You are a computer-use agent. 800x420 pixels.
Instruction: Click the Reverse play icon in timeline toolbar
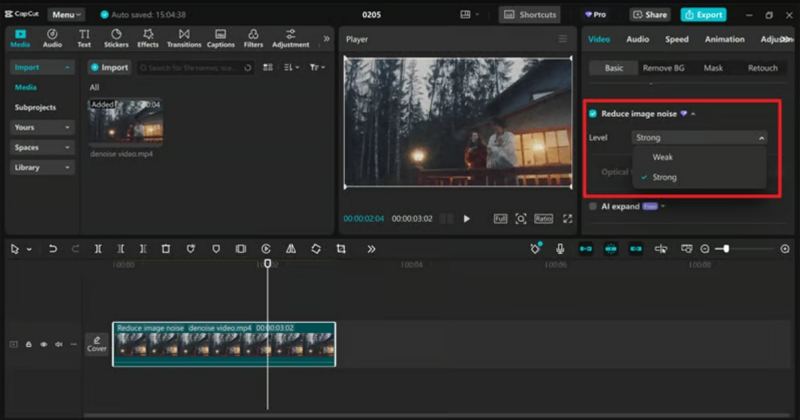click(266, 249)
